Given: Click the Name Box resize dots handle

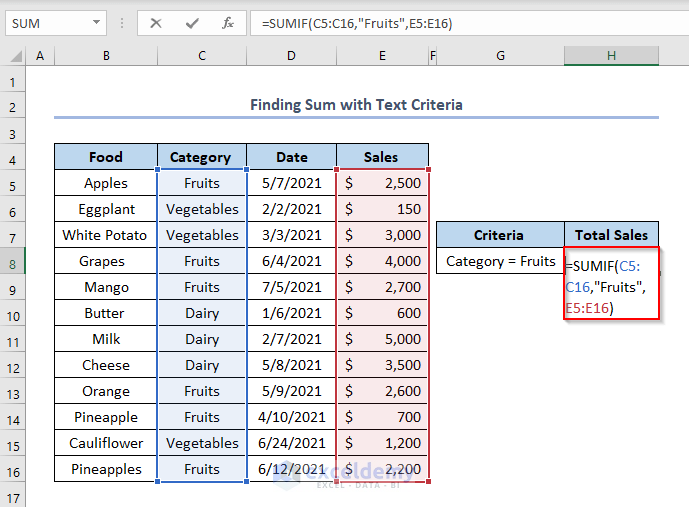Looking at the screenshot, I should click(x=123, y=23).
